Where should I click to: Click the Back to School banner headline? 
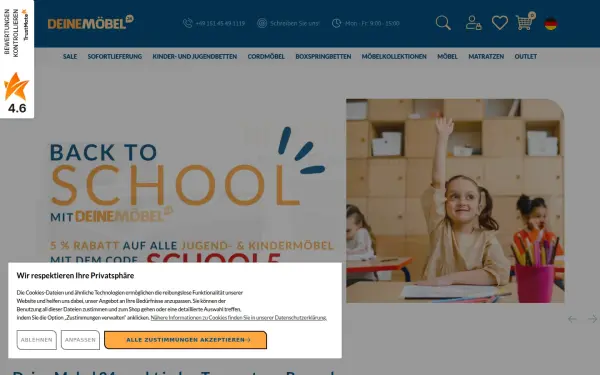tap(176, 174)
